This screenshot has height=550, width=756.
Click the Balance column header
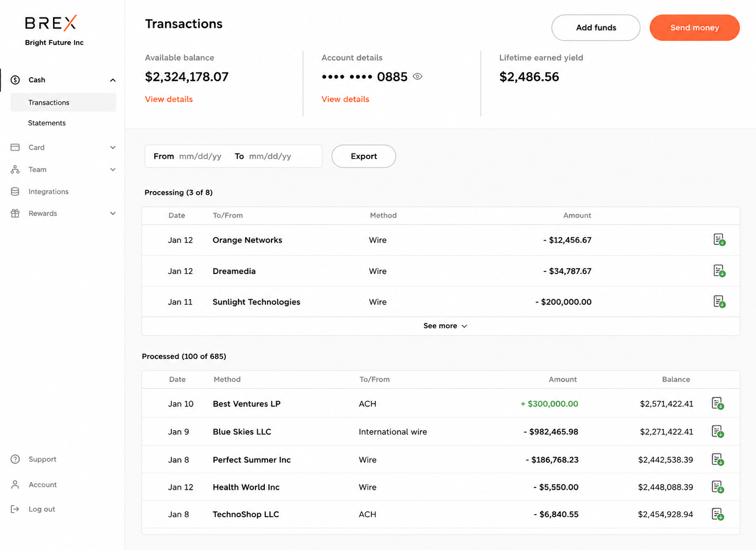pos(676,379)
